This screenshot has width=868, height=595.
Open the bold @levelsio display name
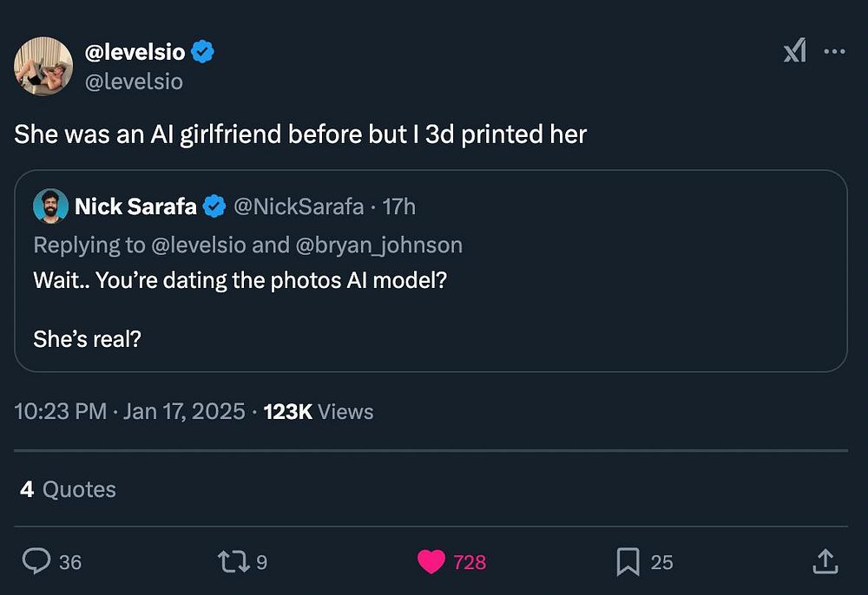point(135,52)
